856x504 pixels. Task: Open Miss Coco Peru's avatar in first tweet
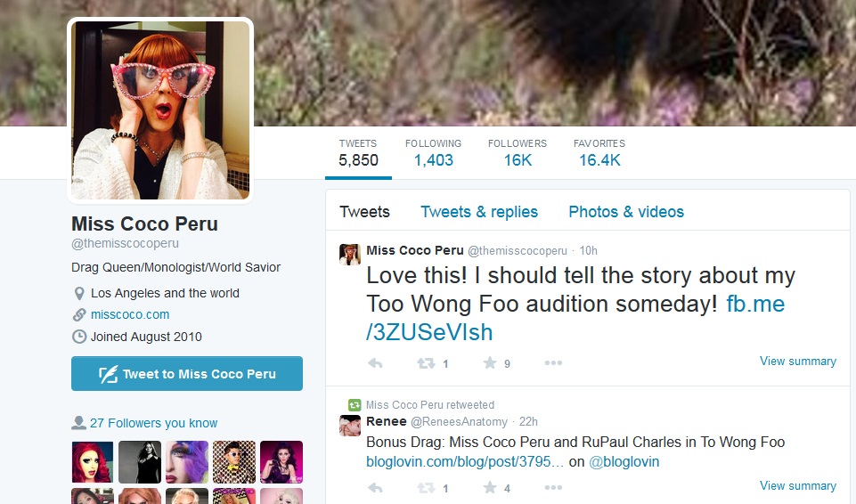click(x=350, y=255)
